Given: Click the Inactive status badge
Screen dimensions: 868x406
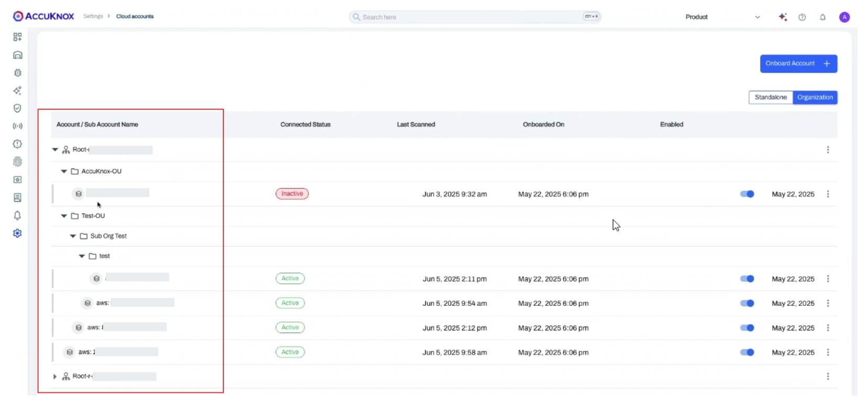Looking at the screenshot, I should (x=292, y=194).
